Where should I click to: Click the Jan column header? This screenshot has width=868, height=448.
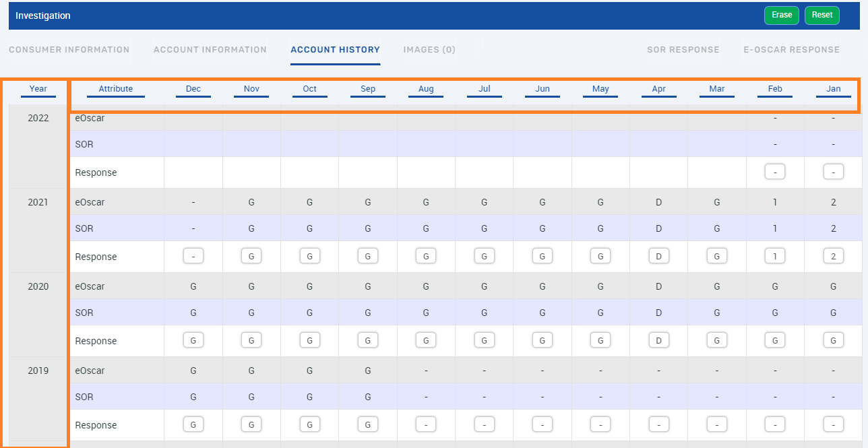[834, 89]
